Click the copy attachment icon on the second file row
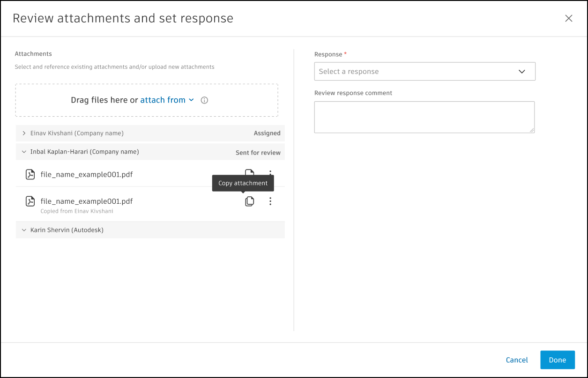Viewport: 588px width, 378px height. [250, 201]
